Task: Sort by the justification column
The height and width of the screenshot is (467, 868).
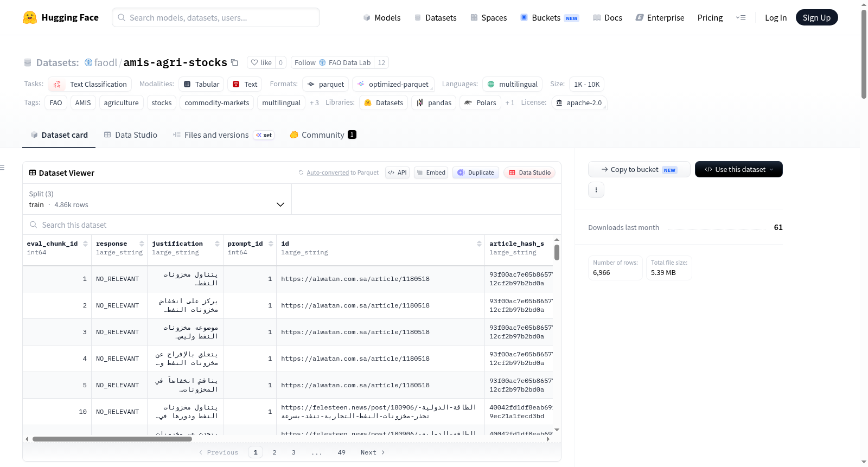Action: tap(217, 244)
